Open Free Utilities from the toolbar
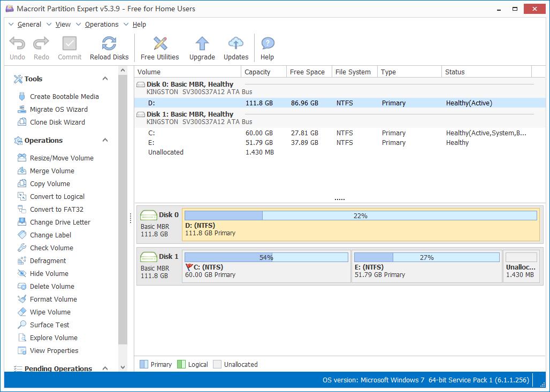 [159, 44]
